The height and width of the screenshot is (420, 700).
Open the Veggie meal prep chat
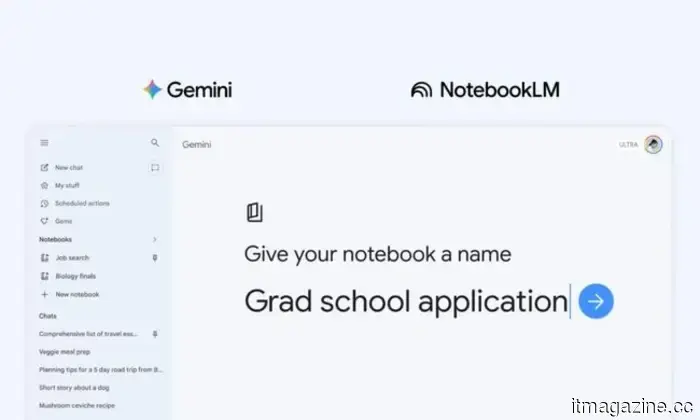64,351
